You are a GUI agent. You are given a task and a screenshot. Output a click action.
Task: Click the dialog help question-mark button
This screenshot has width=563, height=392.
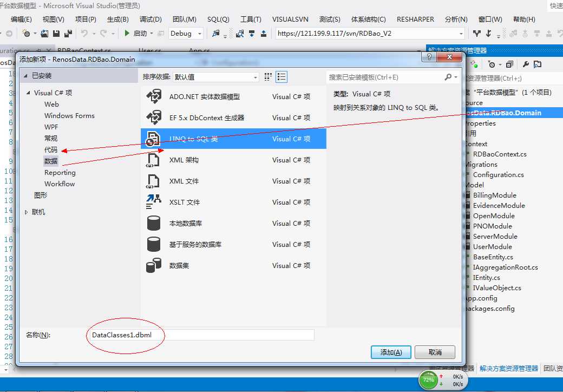(x=429, y=57)
